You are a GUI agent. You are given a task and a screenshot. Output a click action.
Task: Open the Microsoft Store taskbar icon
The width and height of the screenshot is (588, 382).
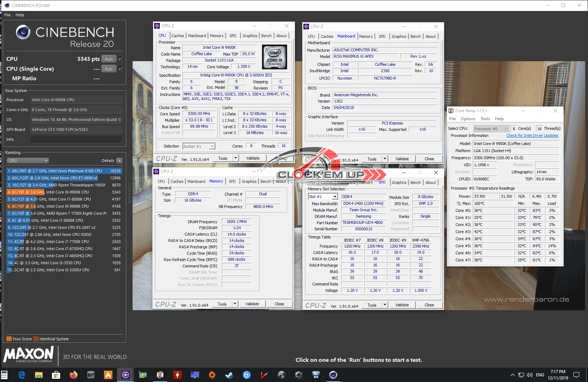coord(56,375)
